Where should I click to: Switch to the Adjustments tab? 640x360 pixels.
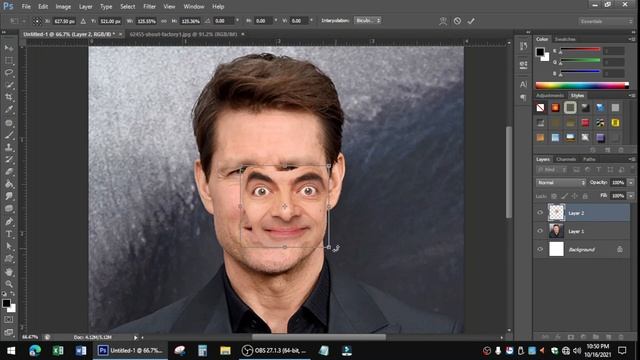[x=550, y=96]
